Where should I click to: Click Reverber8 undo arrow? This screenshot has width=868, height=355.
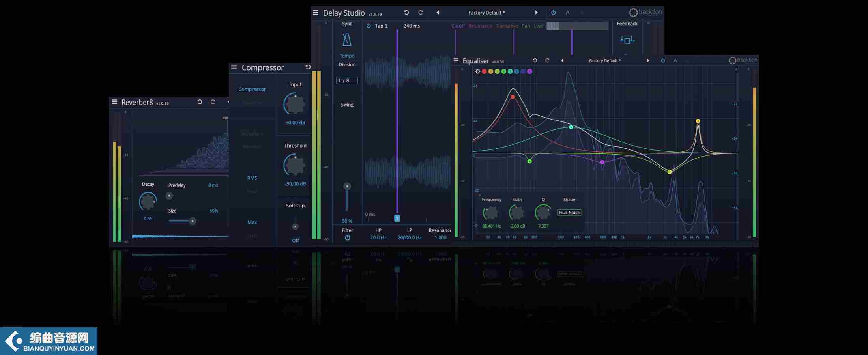tap(200, 102)
